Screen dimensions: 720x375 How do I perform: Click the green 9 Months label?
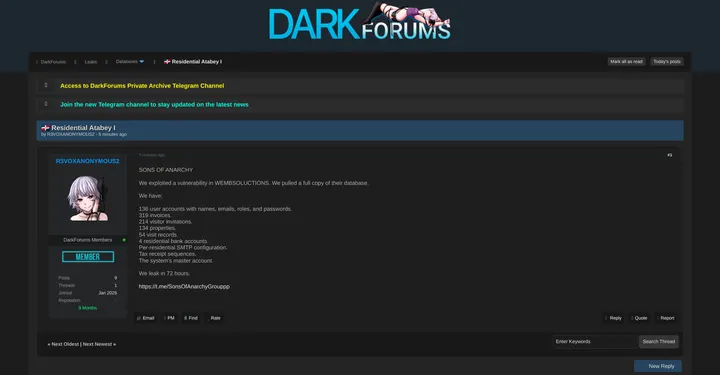pos(87,308)
